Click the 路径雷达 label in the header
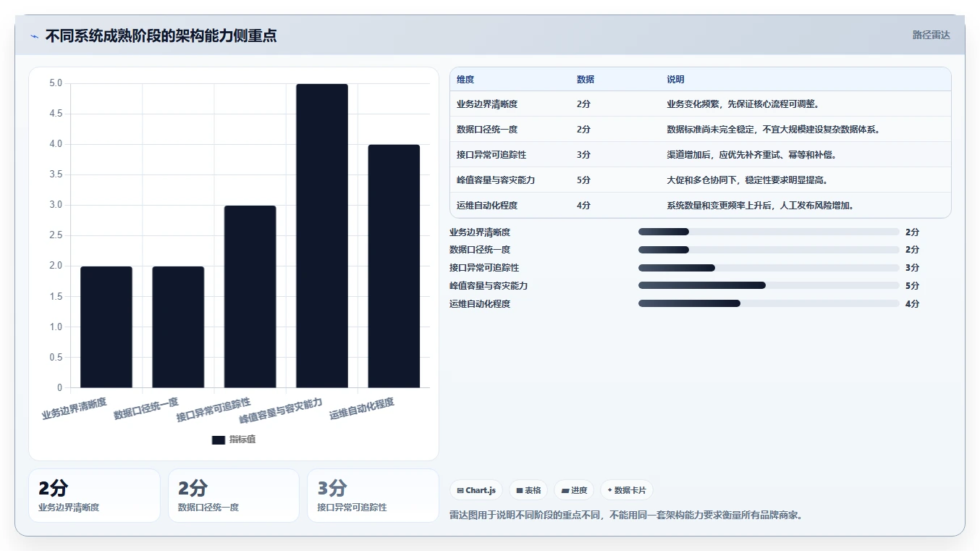 click(931, 35)
